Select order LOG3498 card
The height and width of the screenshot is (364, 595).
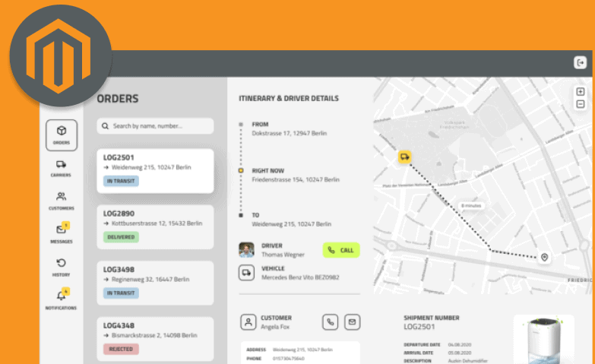155,283
